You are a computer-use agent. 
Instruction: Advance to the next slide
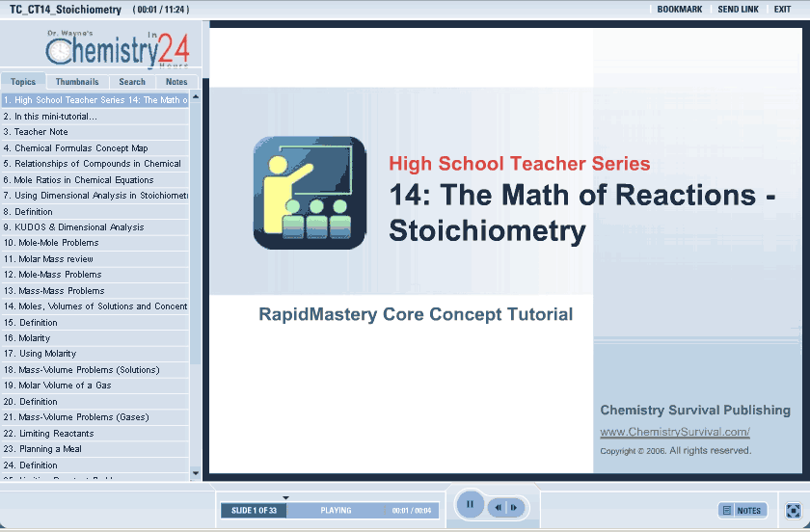click(x=515, y=507)
